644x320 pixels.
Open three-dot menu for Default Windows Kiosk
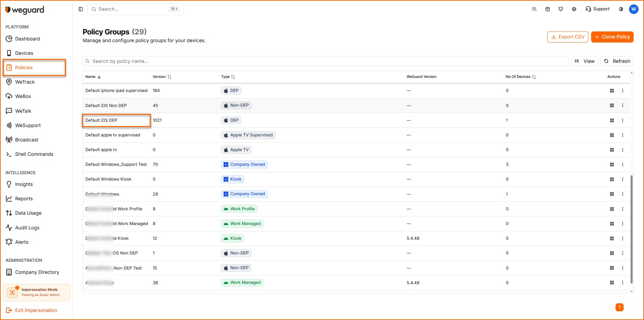point(623,179)
